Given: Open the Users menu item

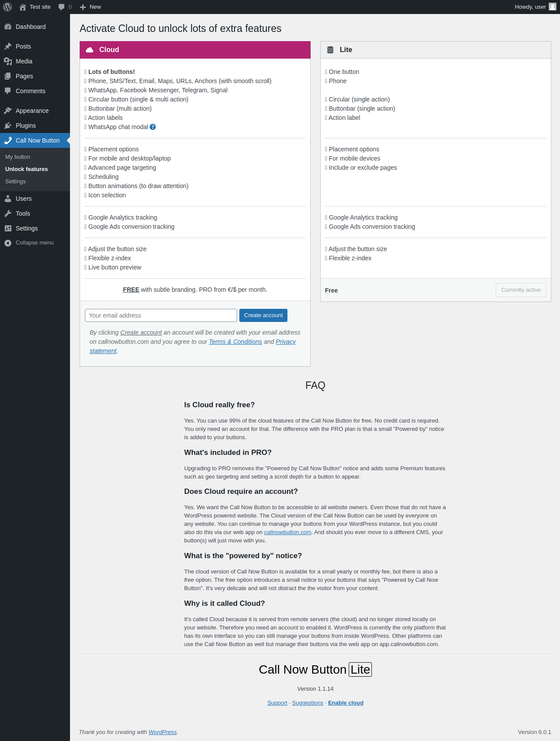Looking at the screenshot, I should [x=24, y=199].
